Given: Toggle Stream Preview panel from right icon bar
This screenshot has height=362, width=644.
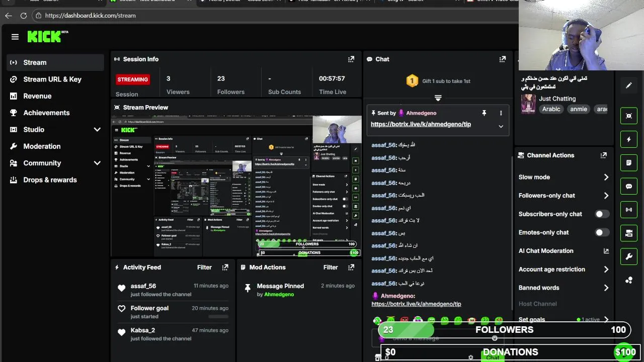Looking at the screenshot, I should [x=629, y=116].
